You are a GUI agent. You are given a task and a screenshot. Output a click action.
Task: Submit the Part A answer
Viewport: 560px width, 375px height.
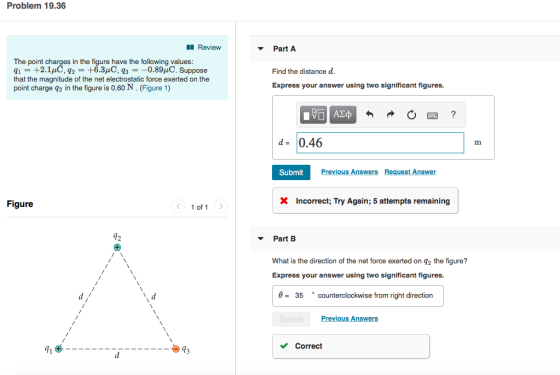(291, 172)
